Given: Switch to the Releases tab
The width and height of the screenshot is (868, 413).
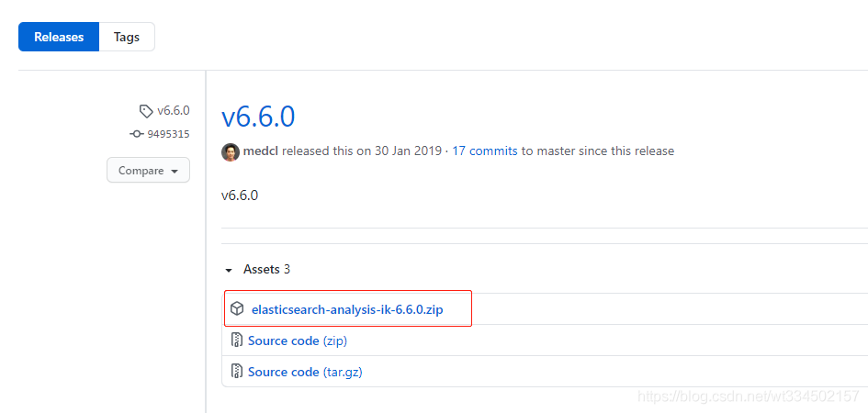Looking at the screenshot, I should pyautogui.click(x=59, y=37).
